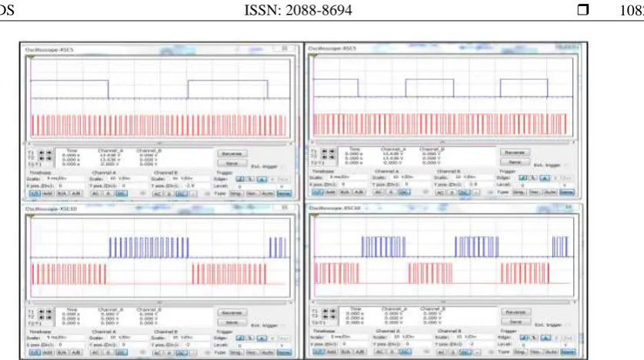Select rising edge trigger icon in top-left XSC5
Image resolution: width=644 pixels, height=360 pixels.
click(x=240, y=179)
